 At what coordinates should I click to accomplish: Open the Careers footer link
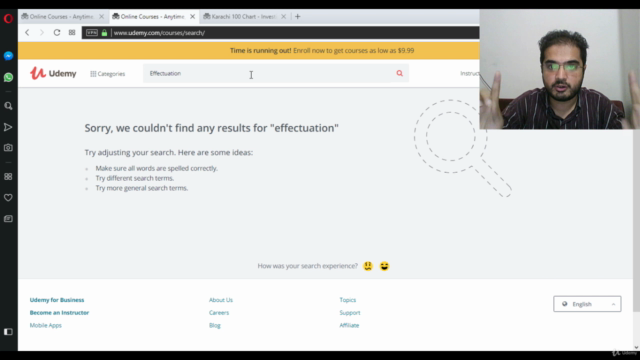[219, 313]
